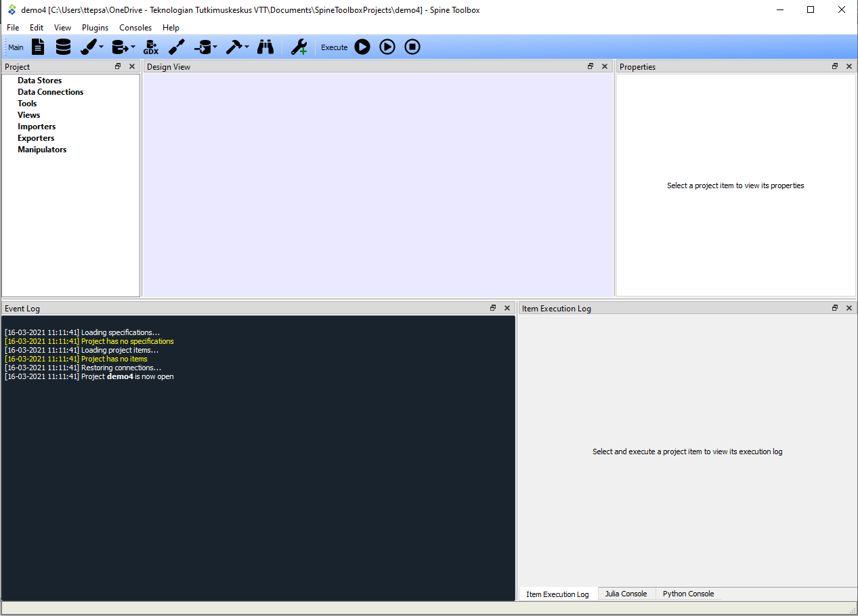The image size is (858, 616).
Task: Float the Event Log panel using its undock icon
Action: (492, 307)
